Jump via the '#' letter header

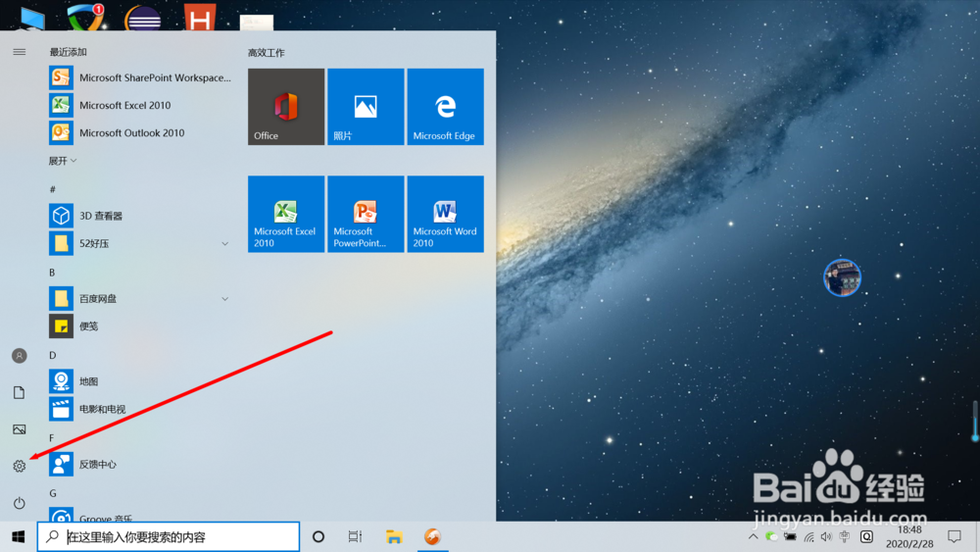[53, 189]
